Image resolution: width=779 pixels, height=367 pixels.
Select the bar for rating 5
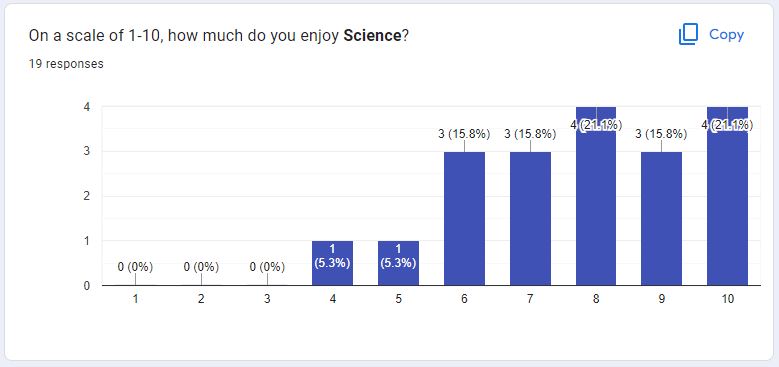(398, 263)
